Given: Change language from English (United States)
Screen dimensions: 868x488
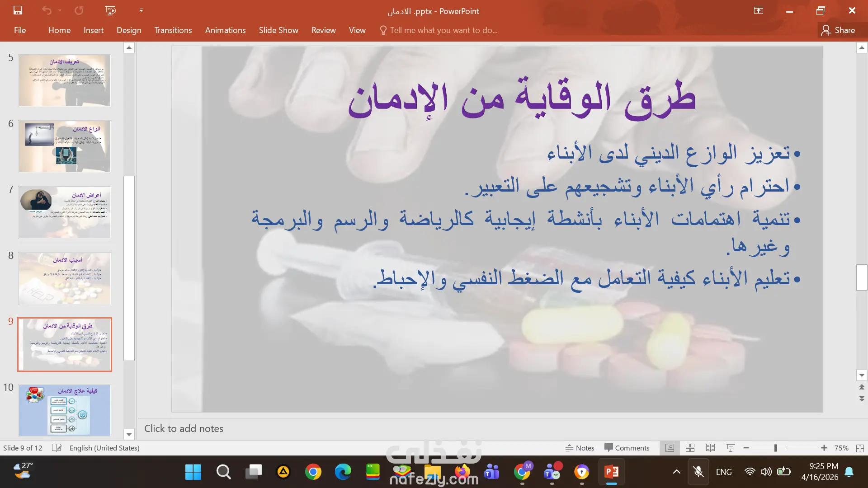Looking at the screenshot, I should tap(104, 448).
